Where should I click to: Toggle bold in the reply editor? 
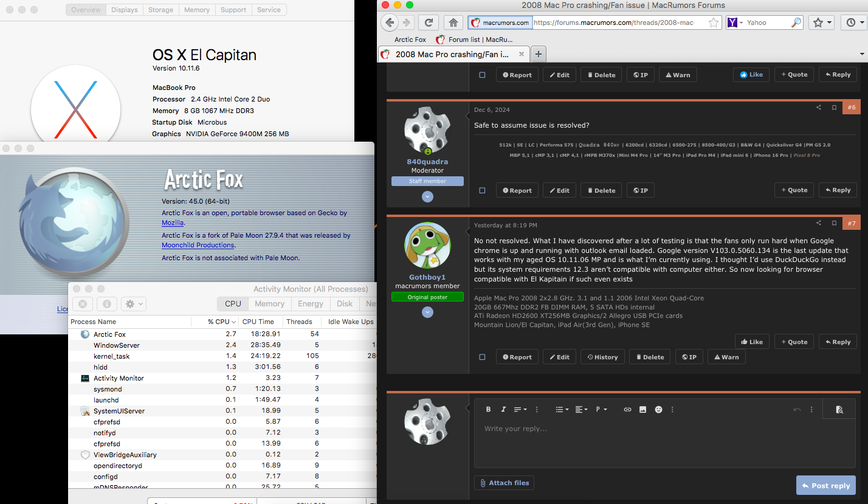[488, 410]
